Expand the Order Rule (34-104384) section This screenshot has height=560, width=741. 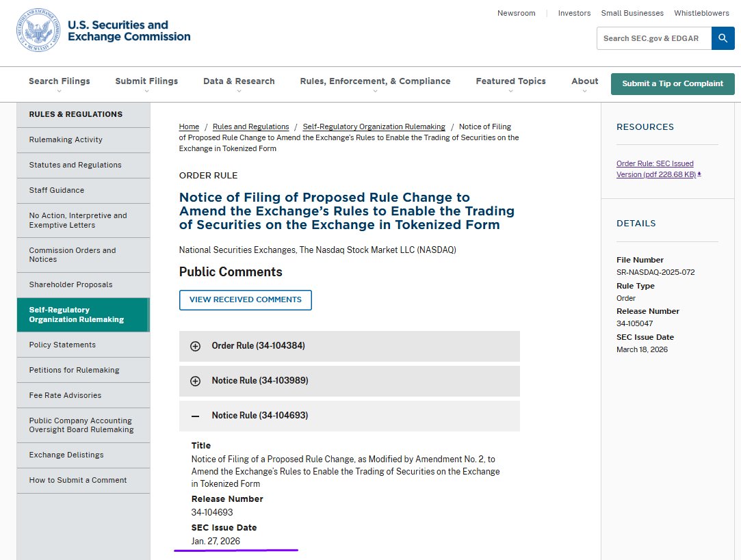click(349, 346)
